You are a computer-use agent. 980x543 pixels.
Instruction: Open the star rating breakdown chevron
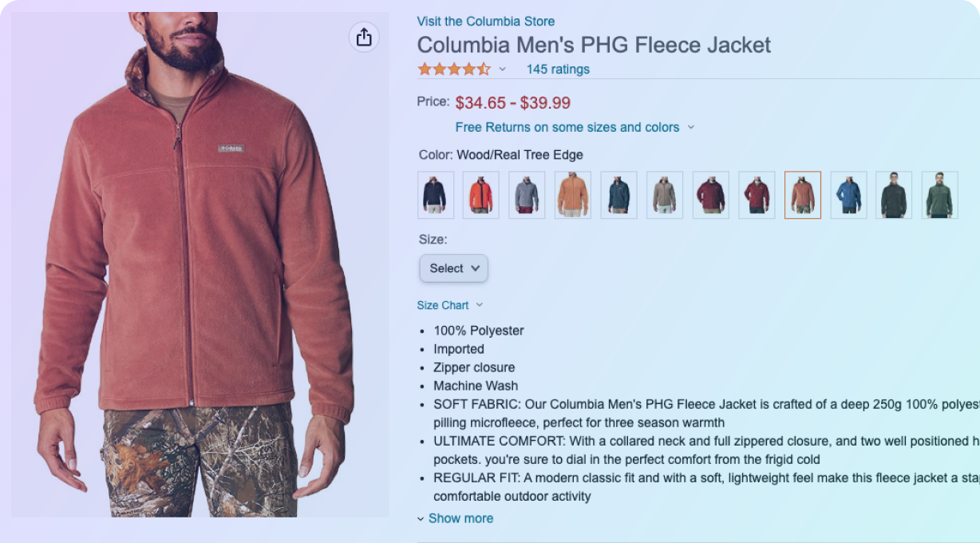[503, 69]
